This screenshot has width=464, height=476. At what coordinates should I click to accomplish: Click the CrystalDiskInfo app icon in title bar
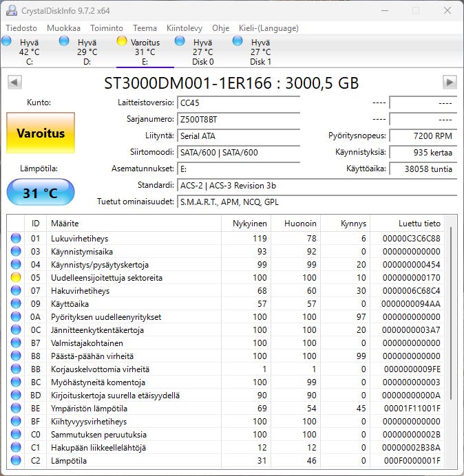[x=11, y=10]
